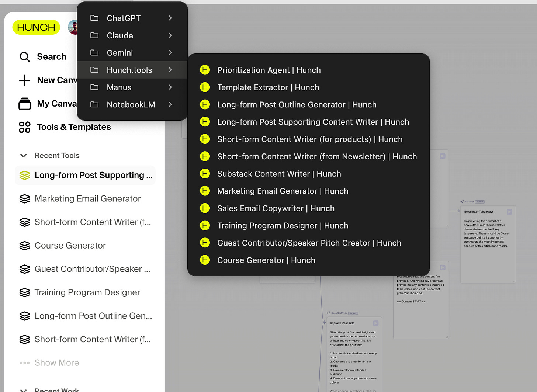Collapse the Recent Tools section chevron
Screen dimensions: 537x392
tap(23, 156)
